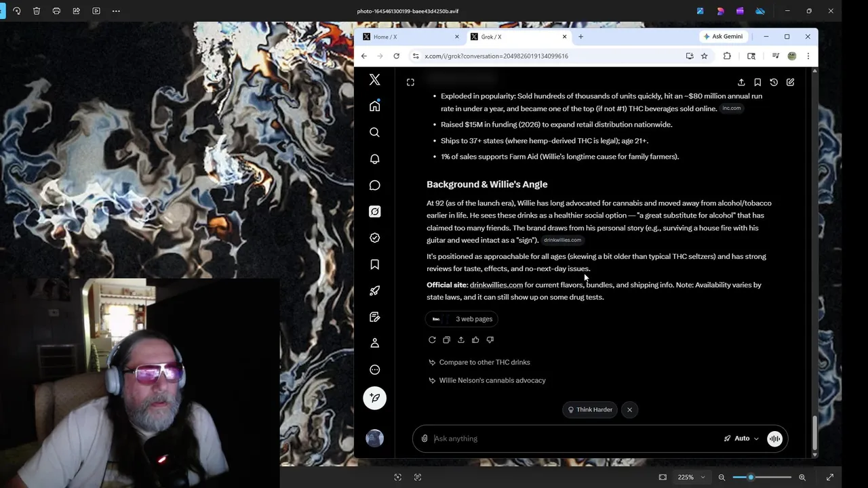Open a new browser tab
Viewport: 868px width, 488px height.
580,37
